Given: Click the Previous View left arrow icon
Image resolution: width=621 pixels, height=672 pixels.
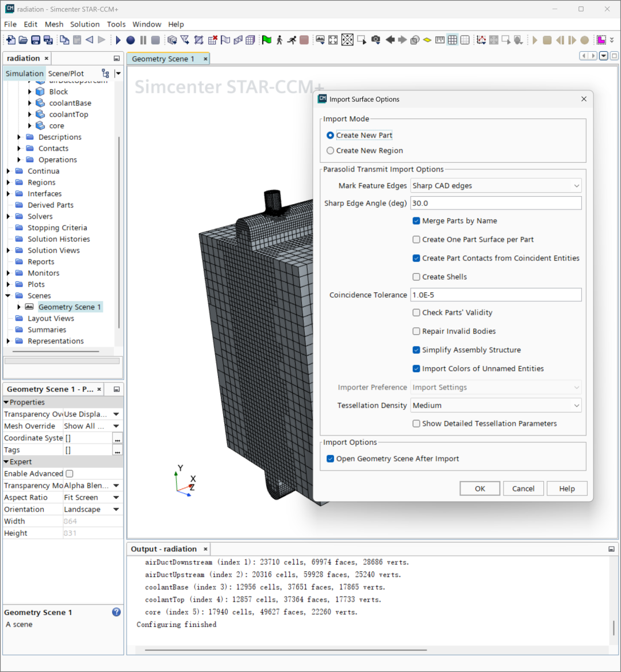Looking at the screenshot, I should (390, 40).
